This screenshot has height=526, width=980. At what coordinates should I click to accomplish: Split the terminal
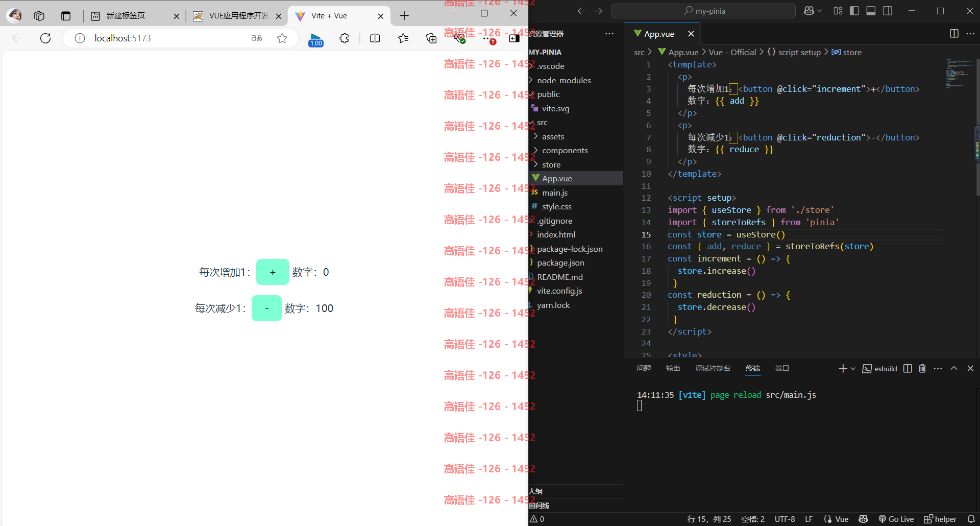click(x=908, y=368)
